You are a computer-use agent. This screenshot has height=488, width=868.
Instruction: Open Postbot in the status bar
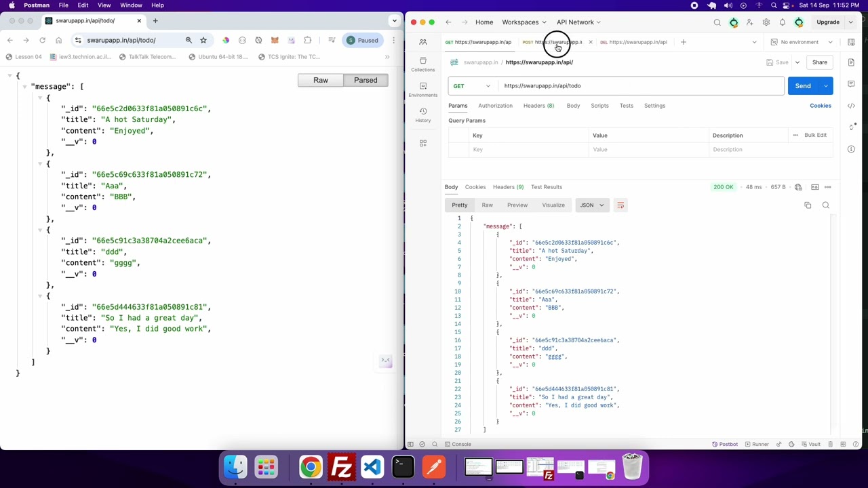724,444
